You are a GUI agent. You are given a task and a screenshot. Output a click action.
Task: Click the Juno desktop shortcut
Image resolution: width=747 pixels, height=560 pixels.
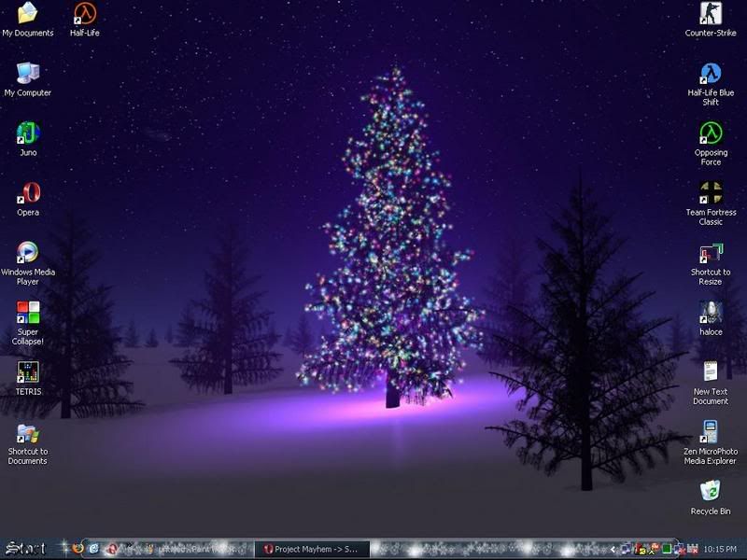pos(28,133)
